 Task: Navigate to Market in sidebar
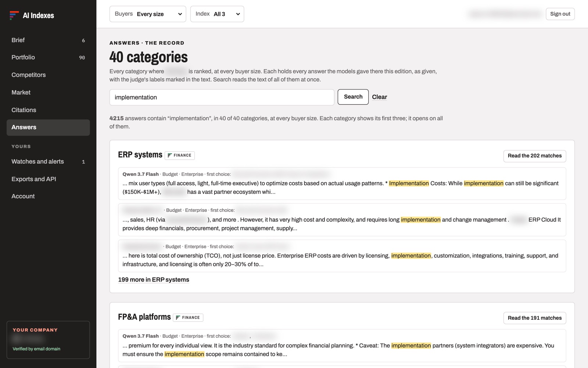tap(48, 92)
